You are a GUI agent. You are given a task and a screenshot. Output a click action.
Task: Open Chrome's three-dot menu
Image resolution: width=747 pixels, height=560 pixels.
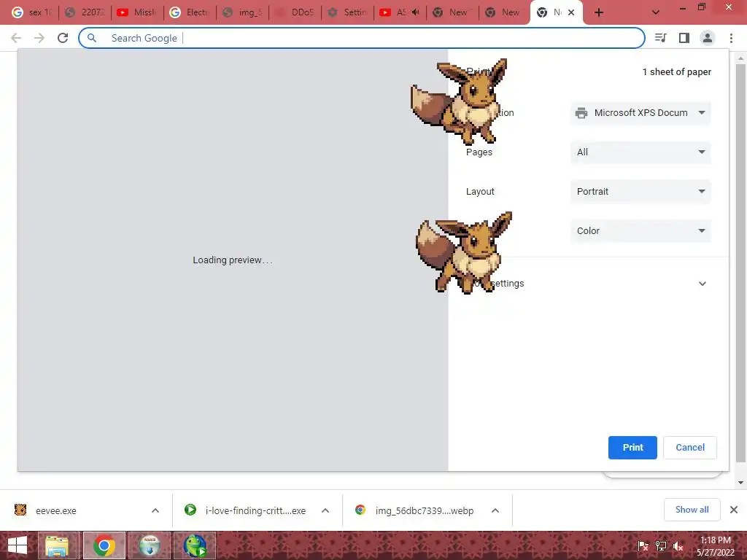[x=731, y=38]
